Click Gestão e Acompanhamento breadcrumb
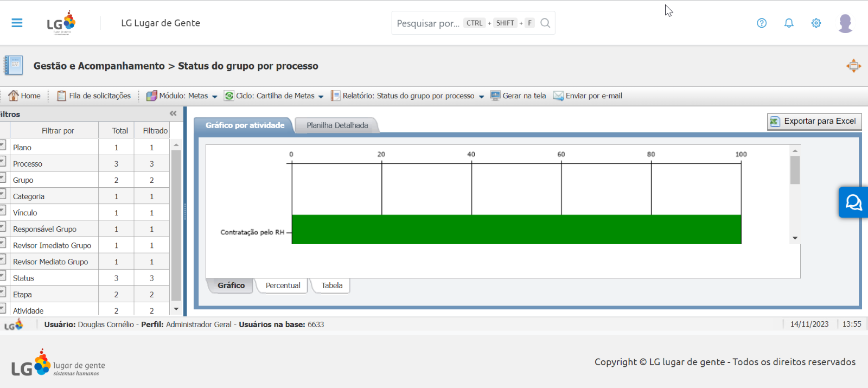This screenshot has width=868, height=388. tap(99, 66)
